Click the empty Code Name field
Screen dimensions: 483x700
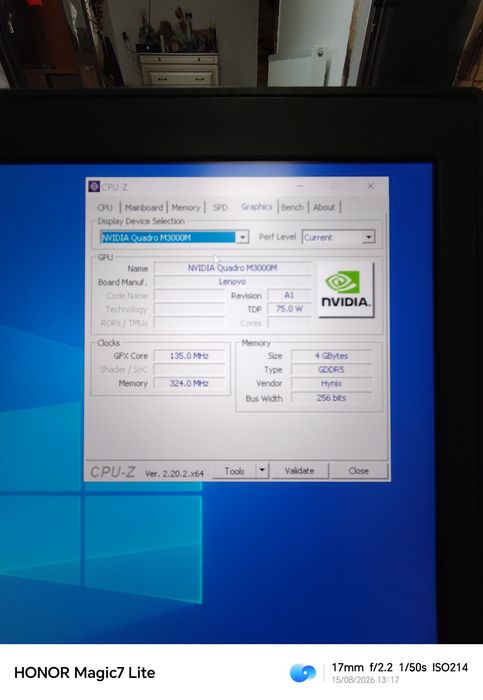click(190, 296)
